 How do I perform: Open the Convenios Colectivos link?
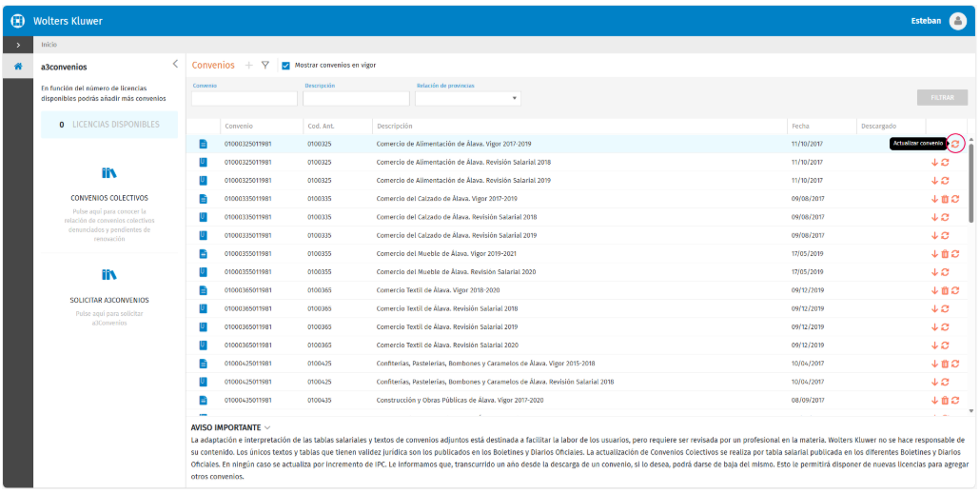click(109, 198)
